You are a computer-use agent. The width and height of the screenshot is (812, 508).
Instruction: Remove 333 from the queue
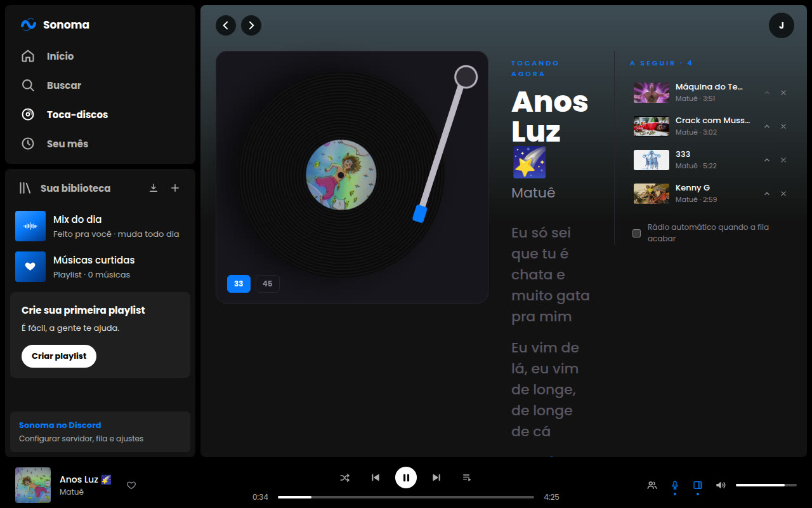783,160
